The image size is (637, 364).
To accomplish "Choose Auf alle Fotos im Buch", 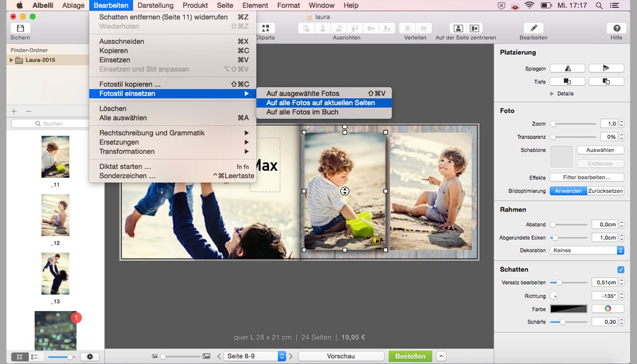I will pyautogui.click(x=302, y=112).
